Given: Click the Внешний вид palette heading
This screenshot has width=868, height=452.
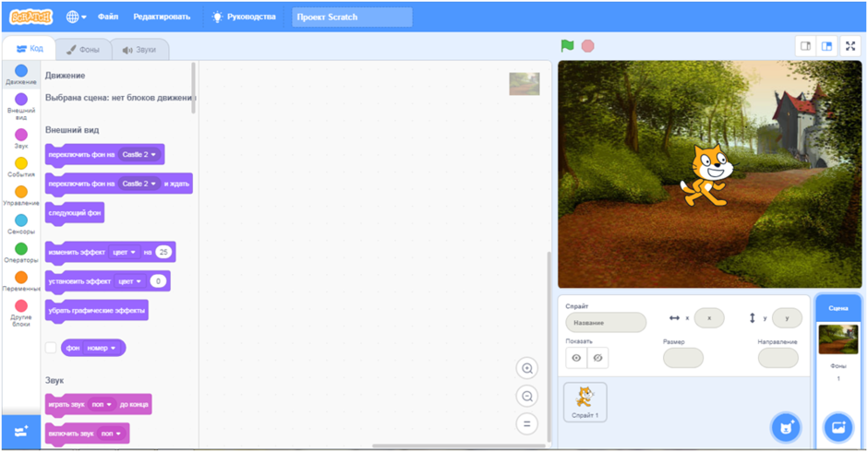Looking at the screenshot, I should [72, 130].
